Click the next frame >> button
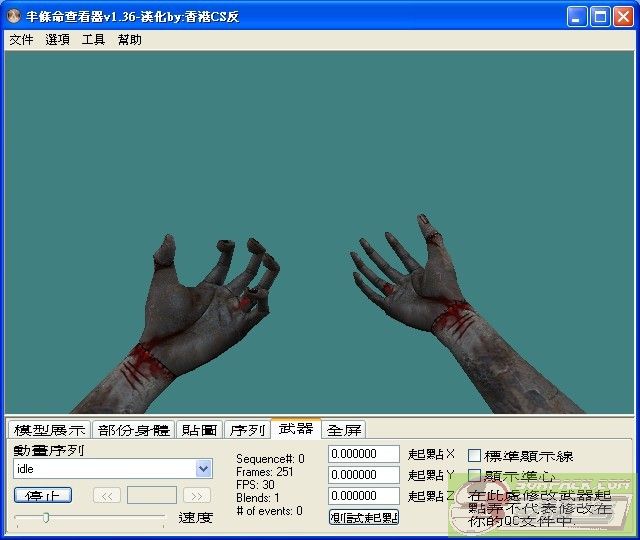This screenshot has height=540, width=640. (x=197, y=495)
